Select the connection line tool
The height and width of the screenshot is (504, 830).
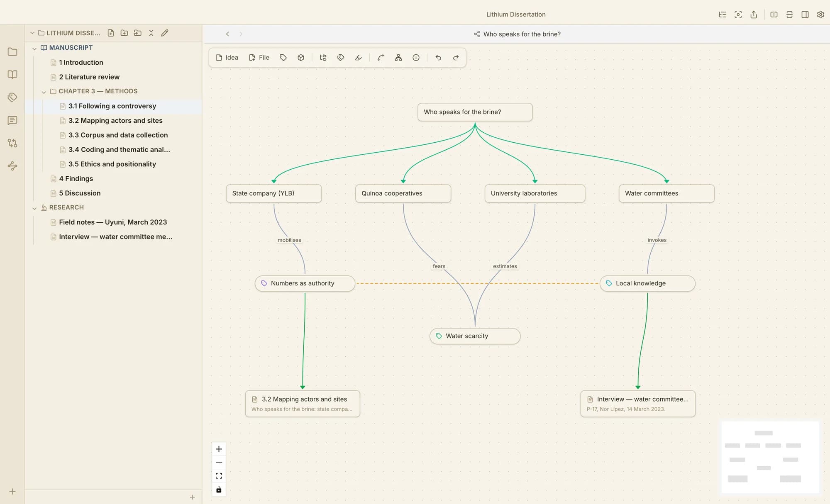tap(381, 58)
